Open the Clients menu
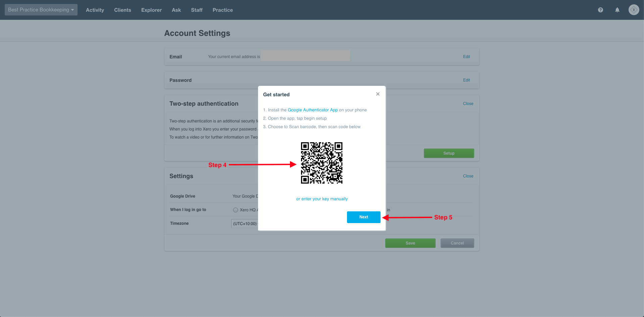This screenshot has width=644, height=317. click(x=122, y=10)
